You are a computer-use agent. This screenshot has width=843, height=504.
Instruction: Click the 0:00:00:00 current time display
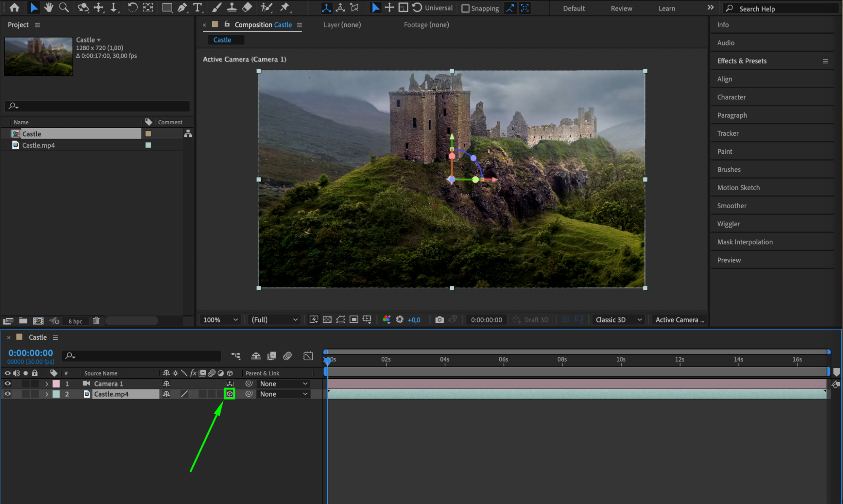click(x=30, y=353)
